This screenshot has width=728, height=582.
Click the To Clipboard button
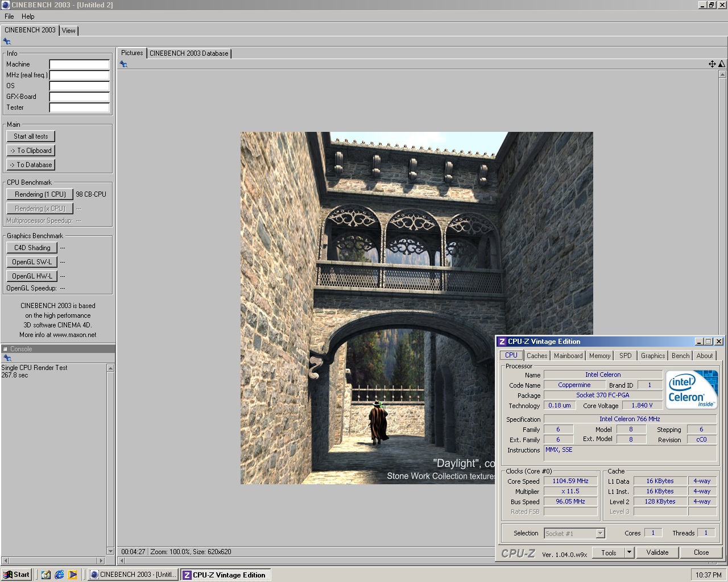point(31,151)
